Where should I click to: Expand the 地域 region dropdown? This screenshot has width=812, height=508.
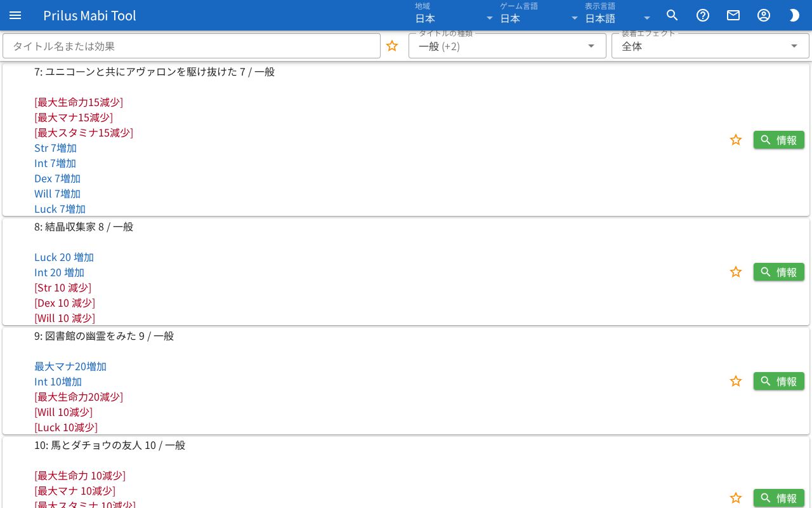point(454,15)
